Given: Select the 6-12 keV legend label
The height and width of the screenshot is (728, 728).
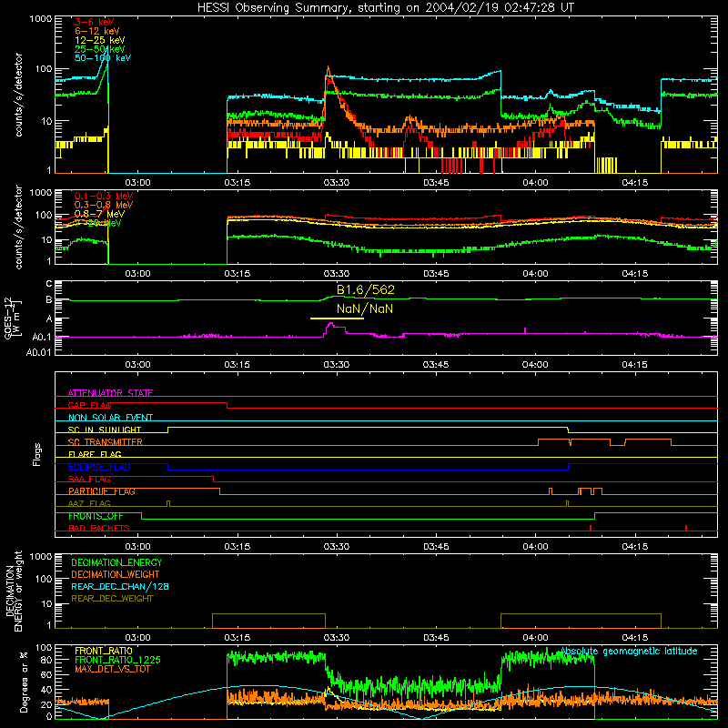Looking at the screenshot, I should (x=97, y=31).
